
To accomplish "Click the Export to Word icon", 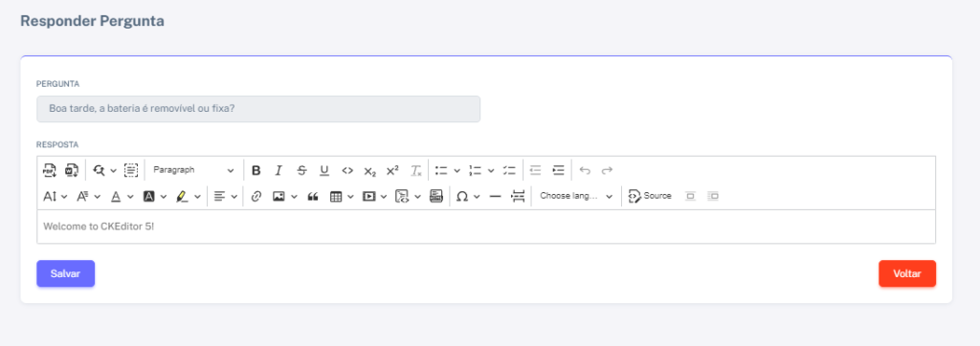I will [x=71, y=170].
